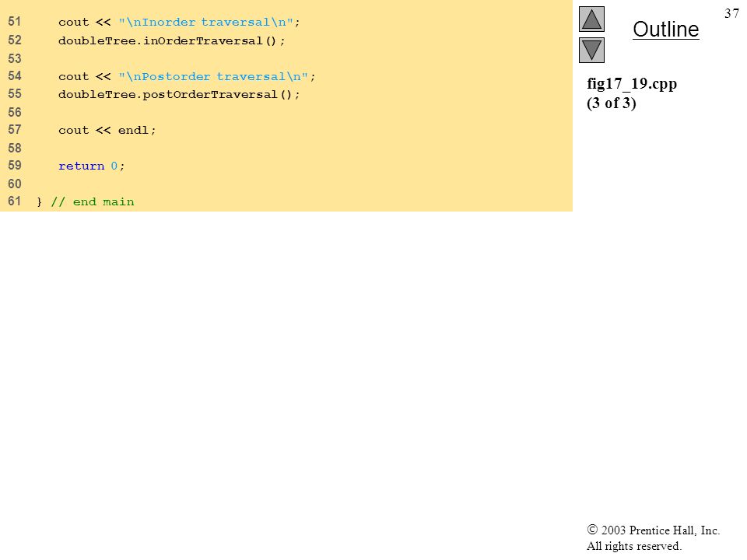
Task: Click the "cout << endl;" statement
Action: (107, 131)
